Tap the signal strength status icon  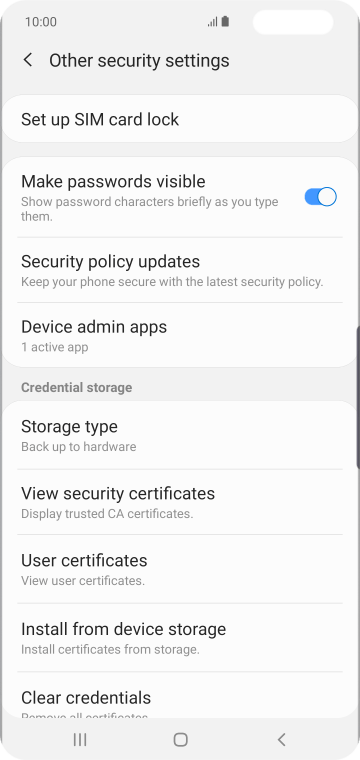[212, 22]
